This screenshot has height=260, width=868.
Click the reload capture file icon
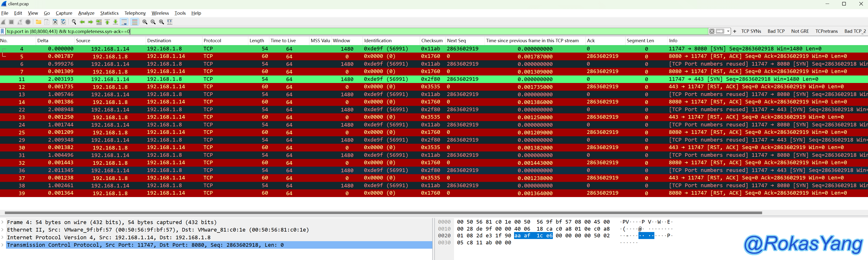(63, 22)
